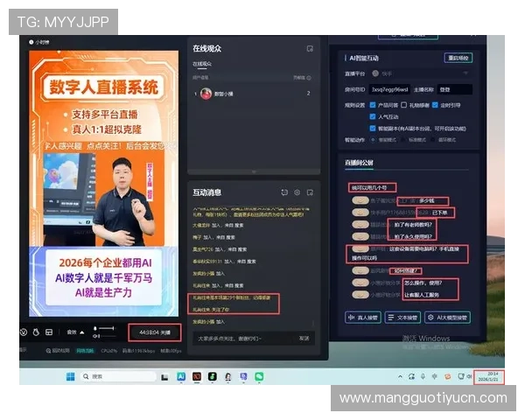This screenshot has height=420, width=525.
Task: Click the green network status badge
Action: tap(85, 351)
